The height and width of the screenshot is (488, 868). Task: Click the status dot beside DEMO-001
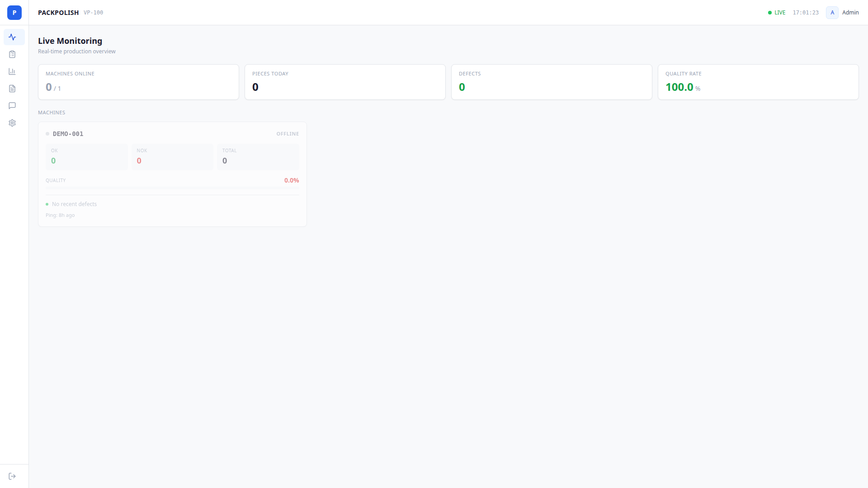click(47, 134)
